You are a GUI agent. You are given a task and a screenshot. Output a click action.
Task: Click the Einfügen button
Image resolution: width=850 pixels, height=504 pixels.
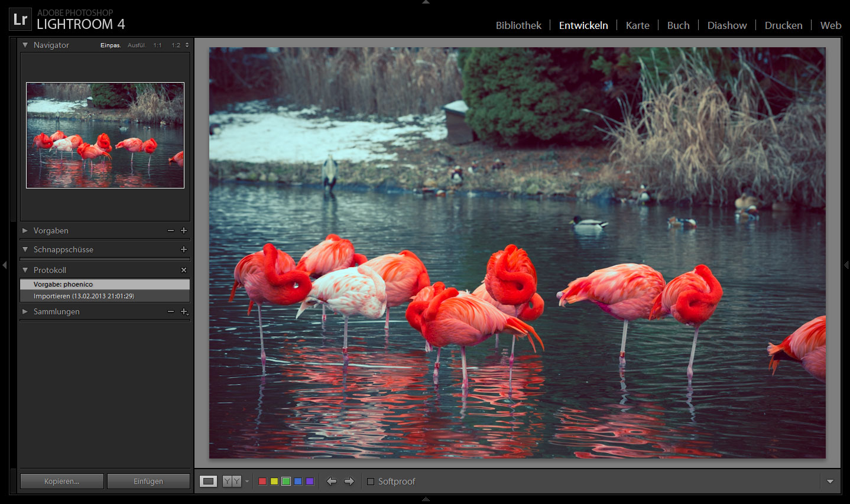(148, 482)
